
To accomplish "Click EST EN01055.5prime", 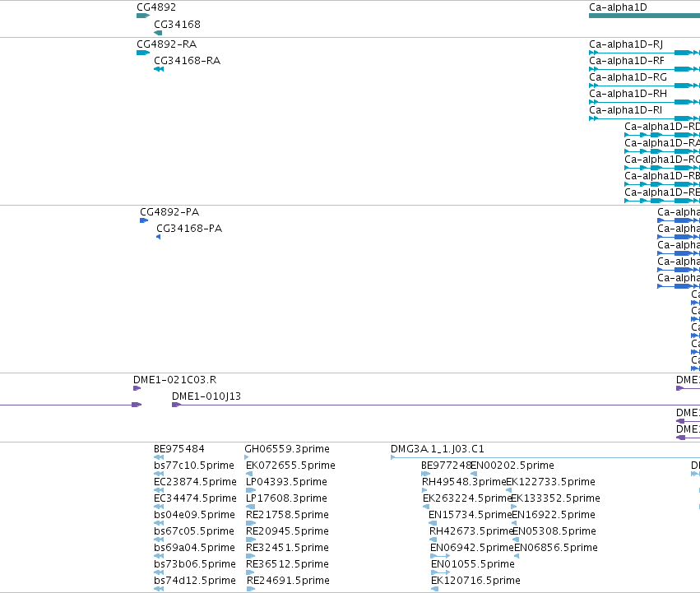I will pos(473,564).
